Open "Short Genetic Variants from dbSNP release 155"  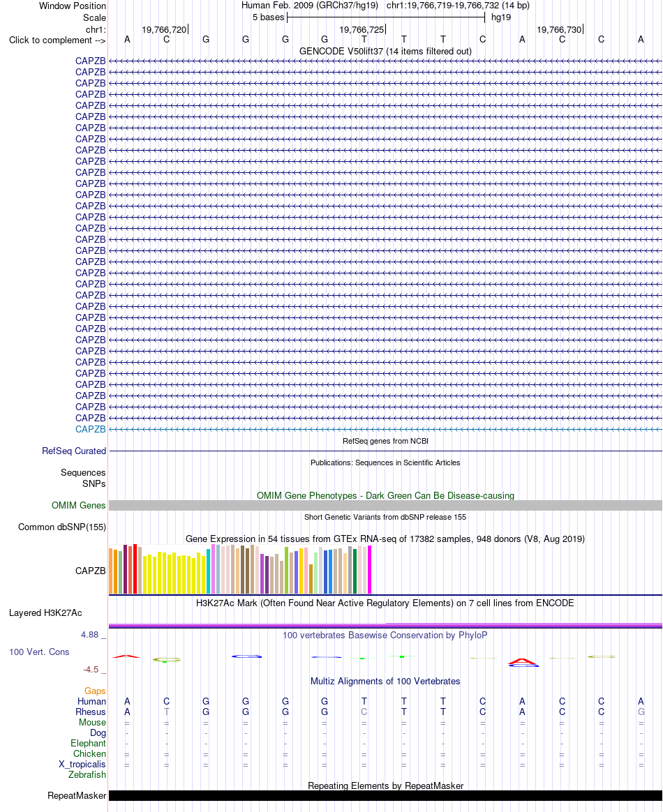pos(385,518)
